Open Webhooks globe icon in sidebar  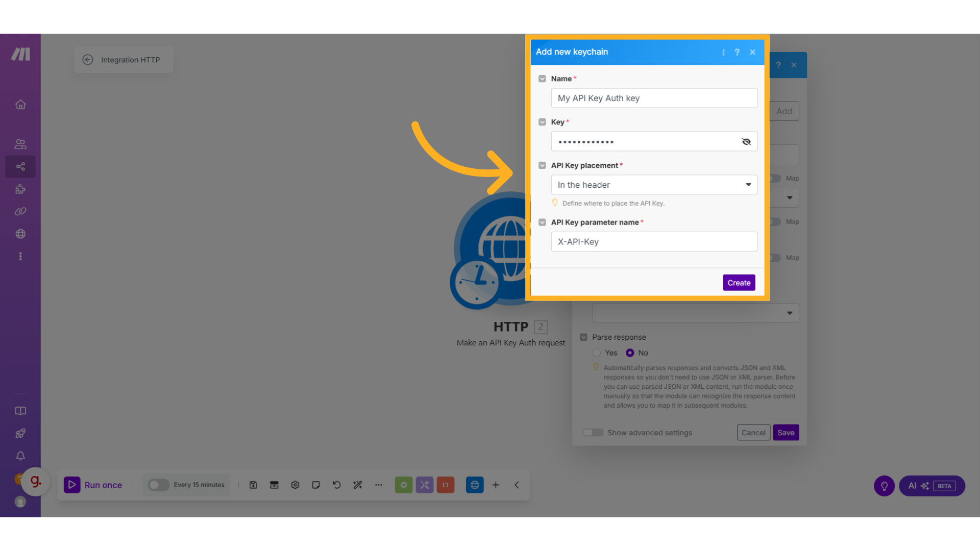point(20,234)
